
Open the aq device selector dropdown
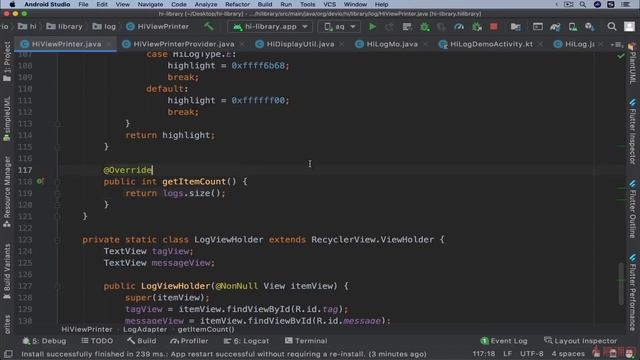(339, 27)
